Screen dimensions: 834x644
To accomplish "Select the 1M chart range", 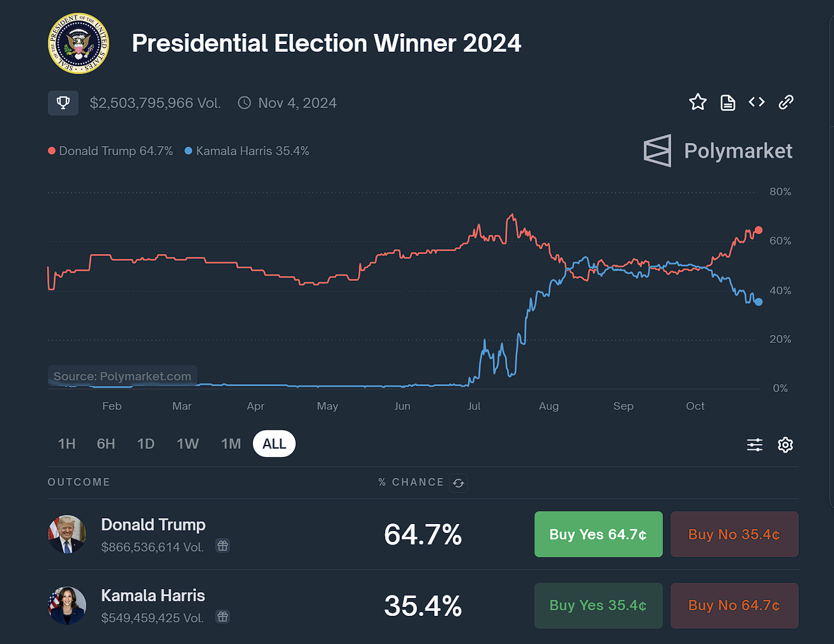I will click(x=231, y=444).
